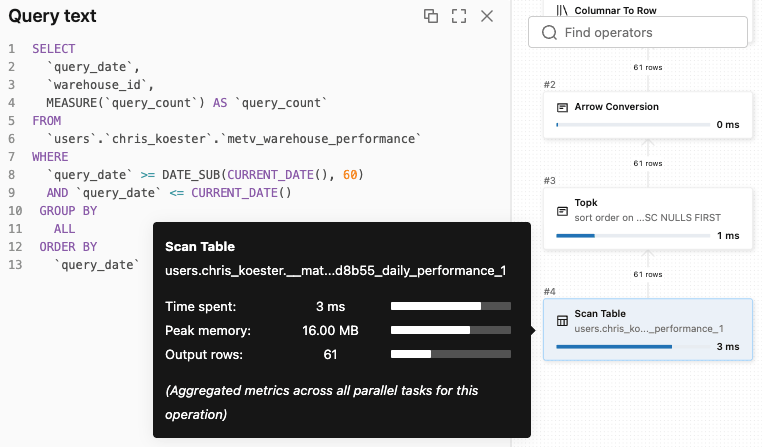Viewport: 762px width, 447px height.
Task: Click the number 60 in query
Action: [350, 174]
